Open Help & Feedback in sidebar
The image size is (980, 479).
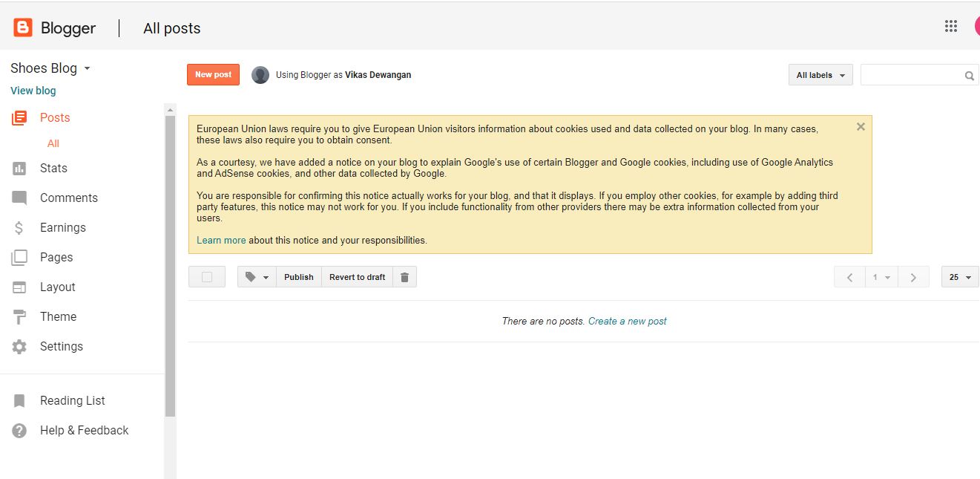click(85, 431)
